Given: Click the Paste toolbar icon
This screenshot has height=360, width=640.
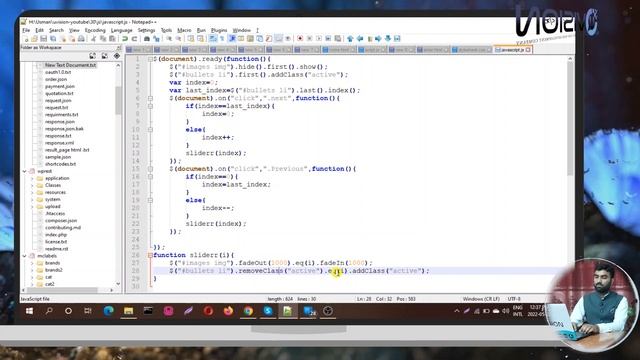Looking at the screenshot, I should [x=112, y=39].
